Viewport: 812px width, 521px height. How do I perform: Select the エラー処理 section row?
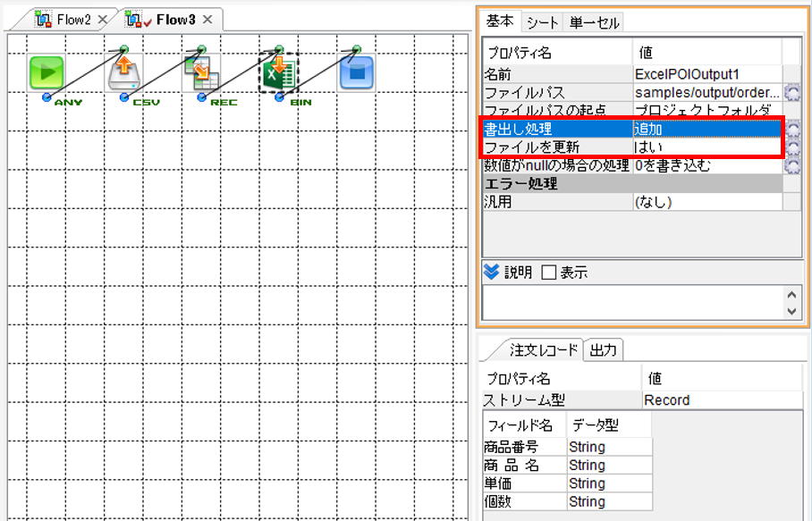(633, 184)
